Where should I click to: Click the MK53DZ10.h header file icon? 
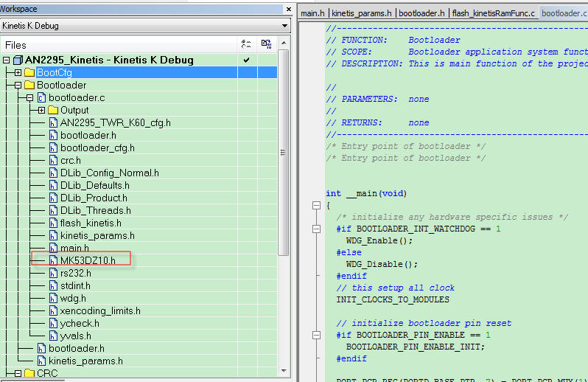click(x=53, y=261)
